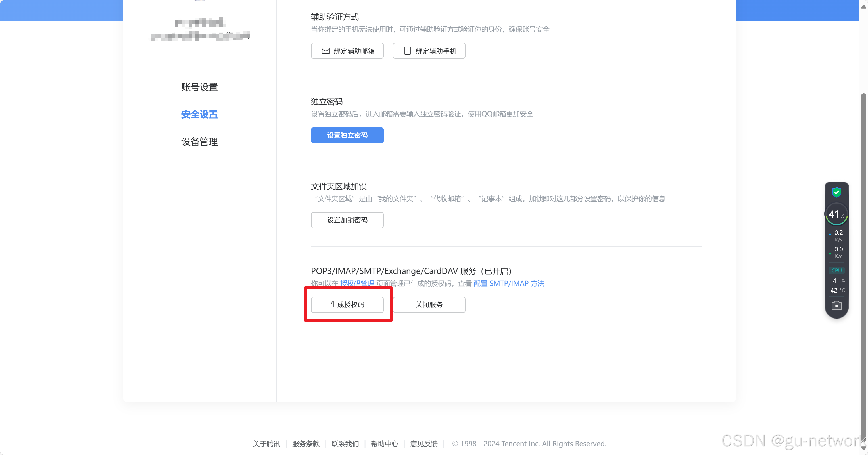Select 安全设置 in the sidebar

pos(199,114)
